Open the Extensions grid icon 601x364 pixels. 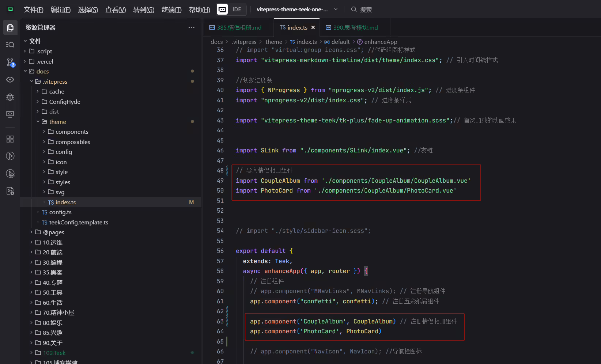point(10,139)
